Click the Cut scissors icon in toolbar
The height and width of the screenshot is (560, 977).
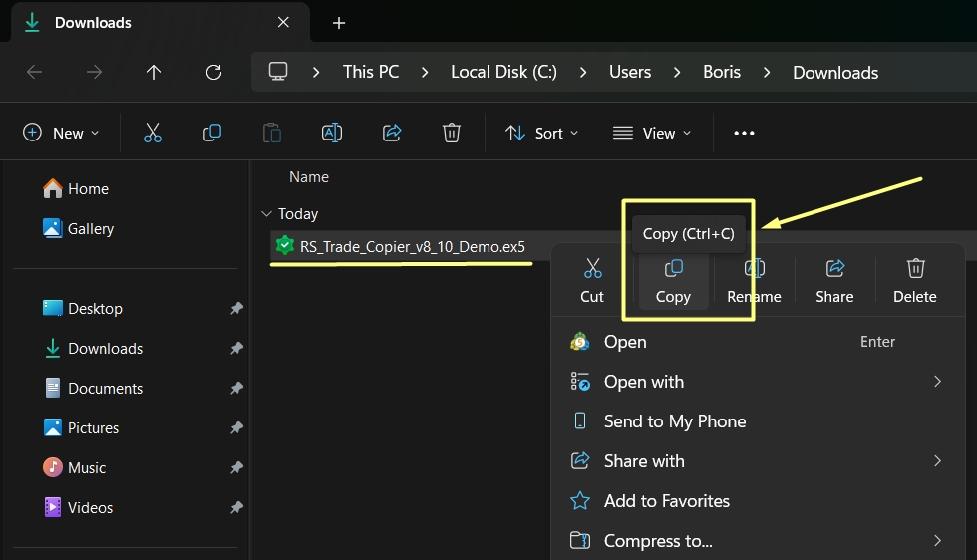click(153, 133)
